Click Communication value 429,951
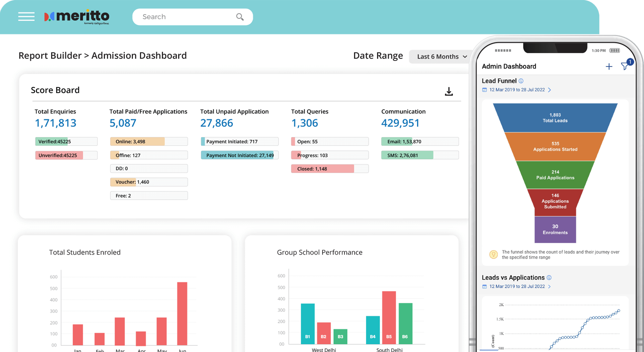Viewport: 644px width, 352px height. (x=400, y=123)
